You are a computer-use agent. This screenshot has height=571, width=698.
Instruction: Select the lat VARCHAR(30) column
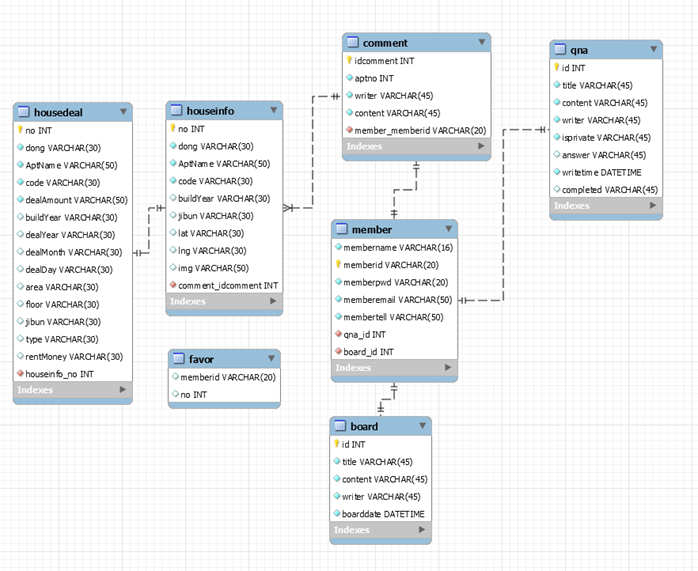tap(224, 233)
